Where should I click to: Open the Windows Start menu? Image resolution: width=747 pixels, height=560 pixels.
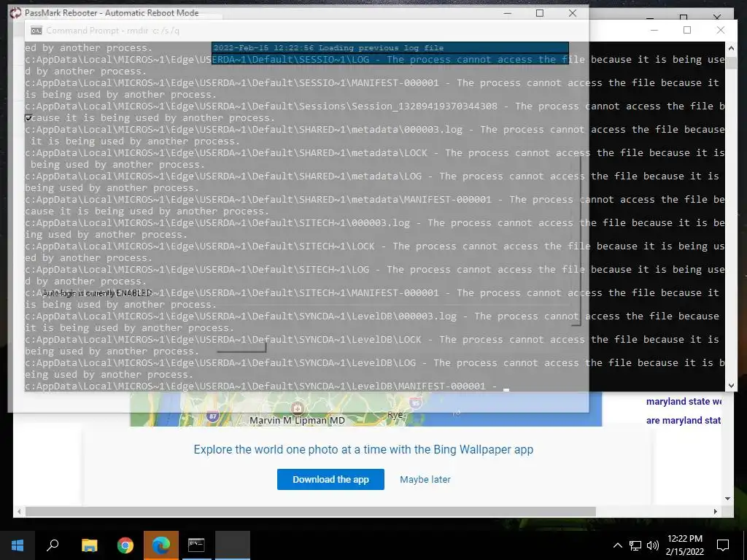[x=18, y=545]
